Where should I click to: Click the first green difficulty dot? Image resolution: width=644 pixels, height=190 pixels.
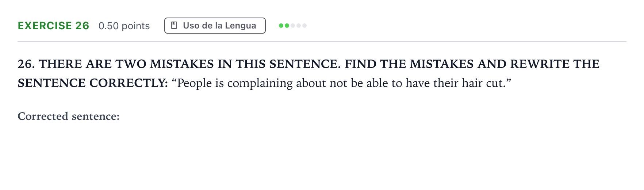[281, 26]
